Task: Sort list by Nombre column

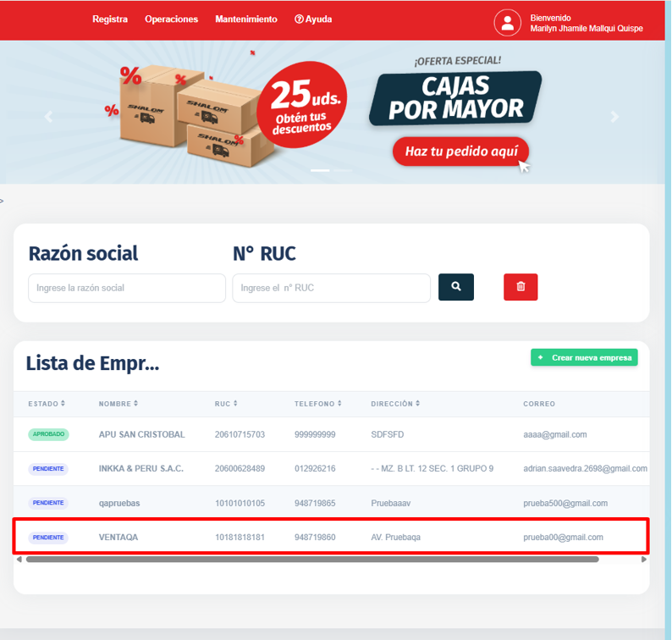Action: (x=118, y=404)
